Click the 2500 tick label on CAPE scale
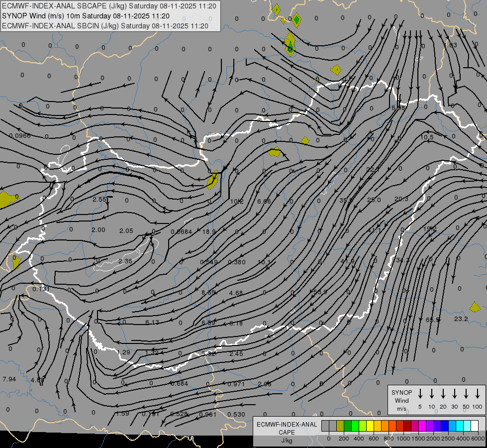This screenshot has width=487, height=448. click(x=448, y=439)
